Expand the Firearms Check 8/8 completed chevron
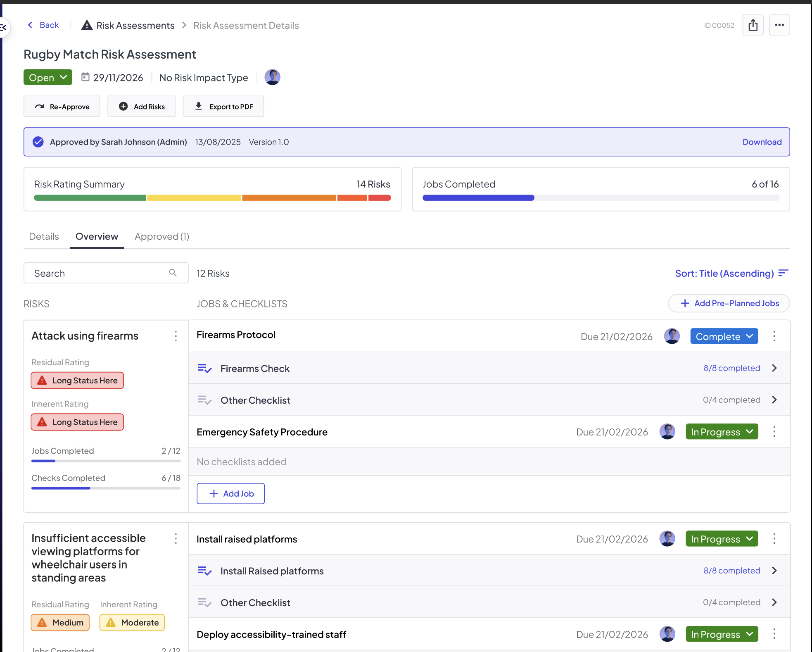 point(774,368)
